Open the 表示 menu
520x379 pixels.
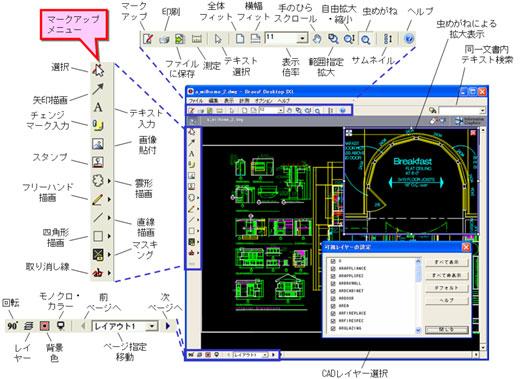pyautogui.click(x=229, y=101)
